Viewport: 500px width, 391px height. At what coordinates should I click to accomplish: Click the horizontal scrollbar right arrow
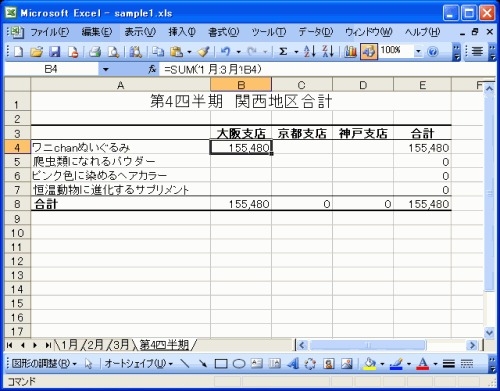472,345
